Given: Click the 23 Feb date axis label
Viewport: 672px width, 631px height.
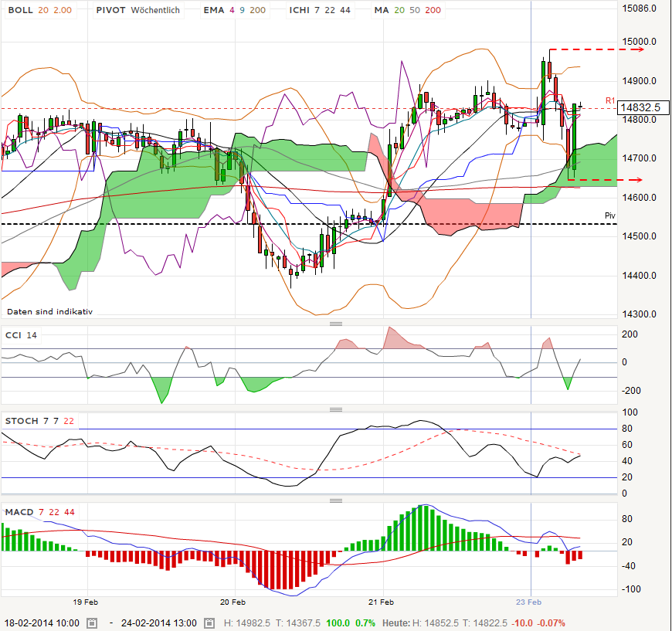Looking at the screenshot, I should coord(529,602).
